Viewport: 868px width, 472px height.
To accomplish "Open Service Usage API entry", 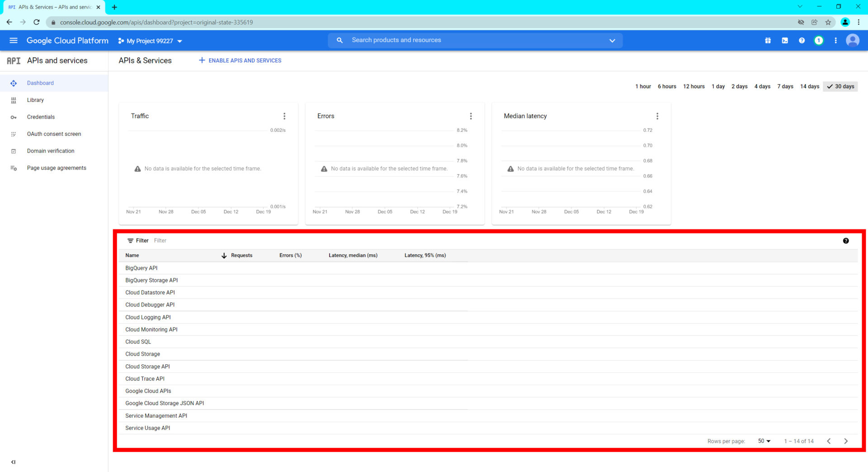I will coord(148,428).
